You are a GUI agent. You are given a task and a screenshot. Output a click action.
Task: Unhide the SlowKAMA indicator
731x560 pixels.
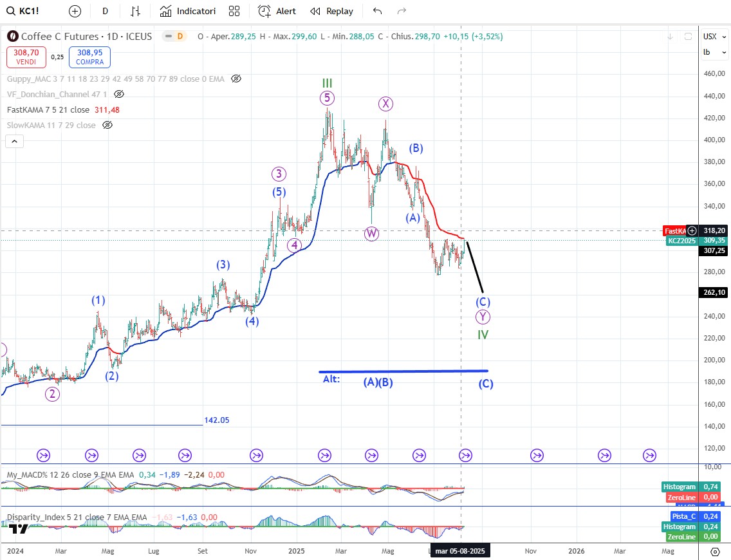coord(107,125)
